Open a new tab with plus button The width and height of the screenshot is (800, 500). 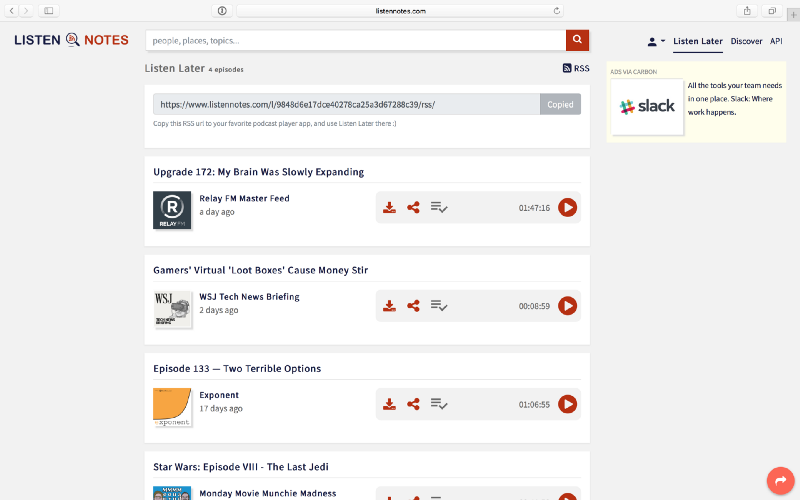point(793,15)
